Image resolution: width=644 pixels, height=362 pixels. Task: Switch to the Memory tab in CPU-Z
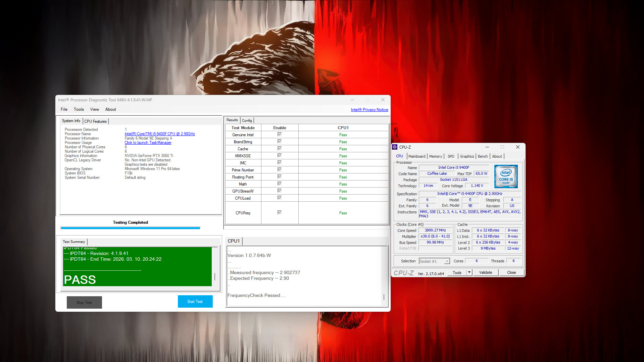tap(436, 156)
